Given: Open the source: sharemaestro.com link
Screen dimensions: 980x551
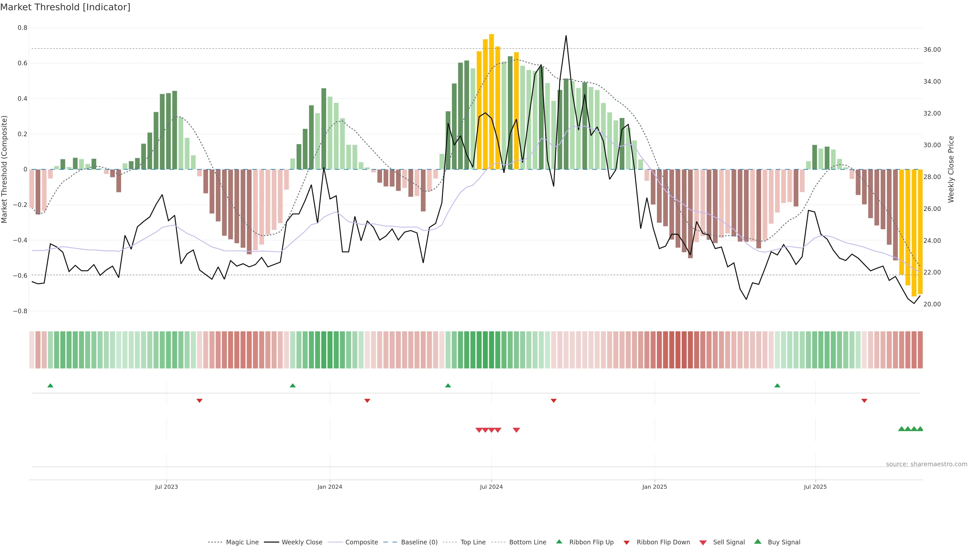Looking at the screenshot, I should pyautogui.click(x=926, y=464).
